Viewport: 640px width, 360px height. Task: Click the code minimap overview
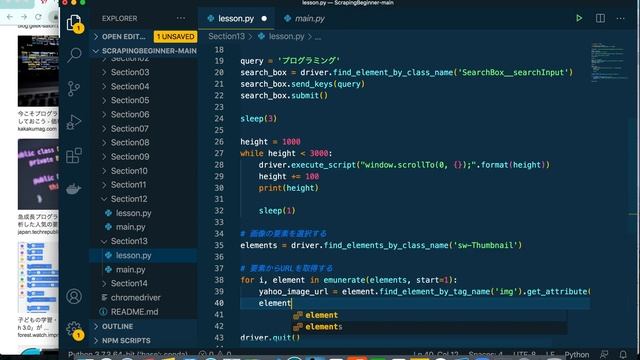coord(609,61)
